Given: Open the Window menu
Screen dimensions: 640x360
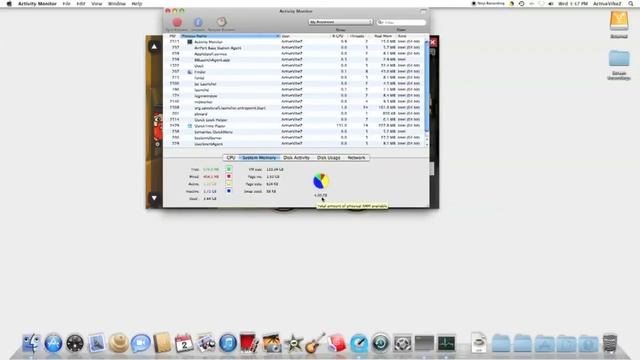Looking at the screenshot, I should point(116,4).
